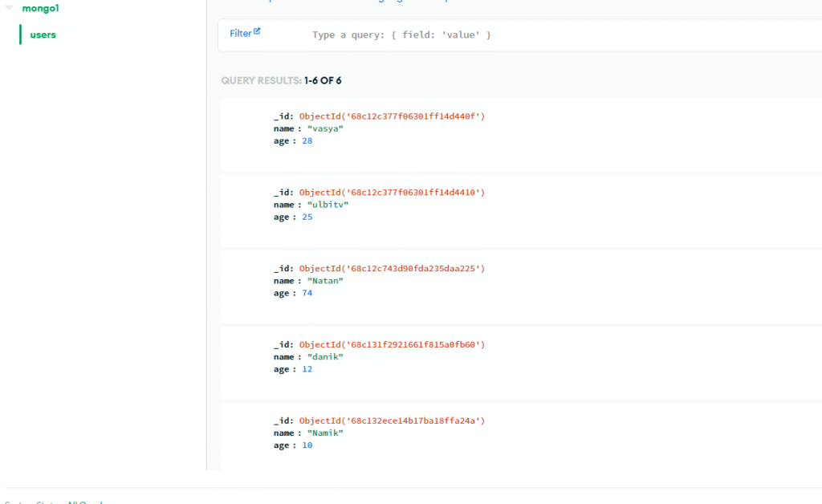The width and height of the screenshot is (822, 504).
Task: Click the age value 74
Action: coord(307,294)
